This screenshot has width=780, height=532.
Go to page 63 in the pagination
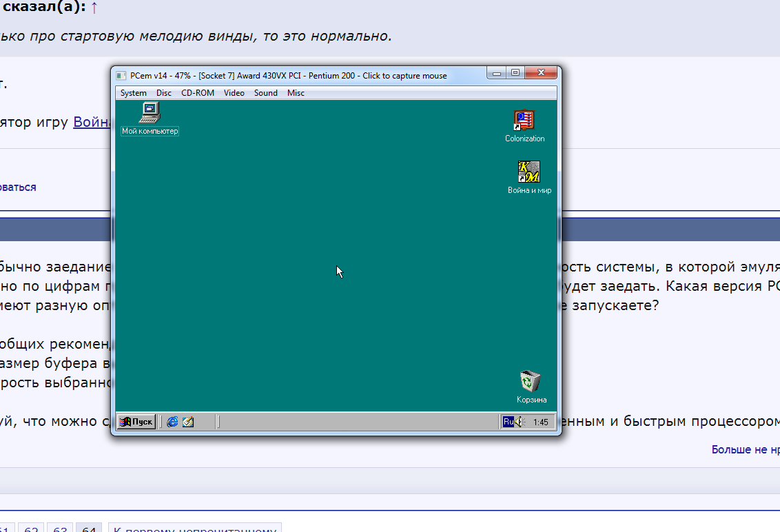click(60, 528)
